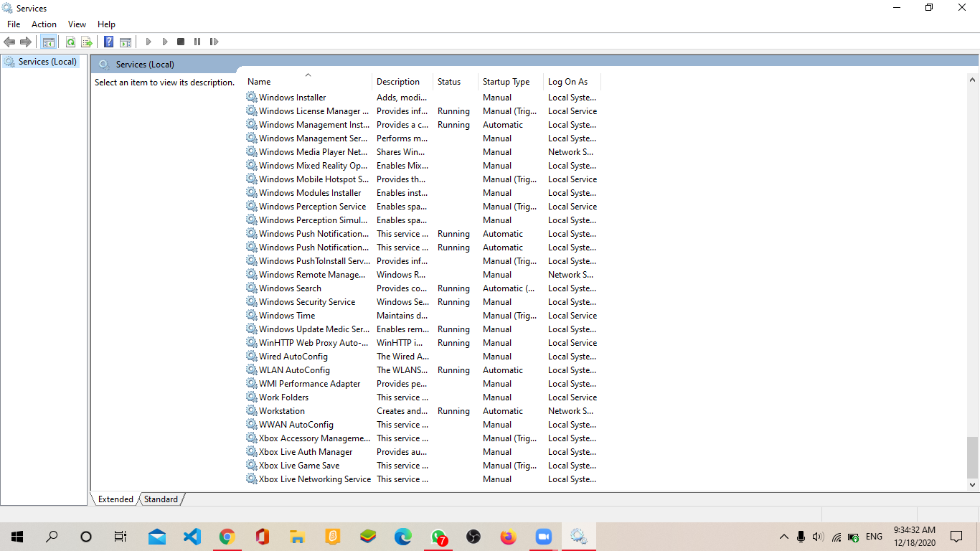This screenshot has width=980, height=551.
Task: Click the Stop Service square icon
Action: point(181,42)
